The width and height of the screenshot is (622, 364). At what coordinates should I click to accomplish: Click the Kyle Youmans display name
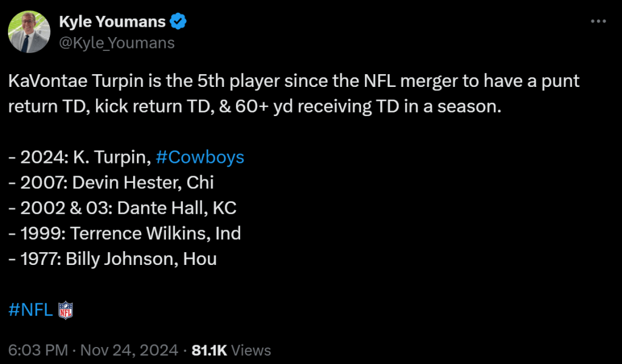pos(112,22)
